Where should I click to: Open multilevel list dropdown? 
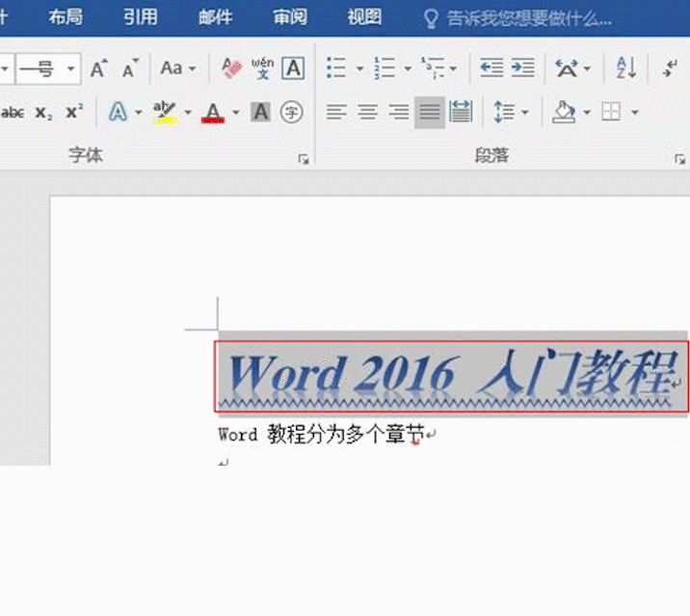[x=453, y=68]
